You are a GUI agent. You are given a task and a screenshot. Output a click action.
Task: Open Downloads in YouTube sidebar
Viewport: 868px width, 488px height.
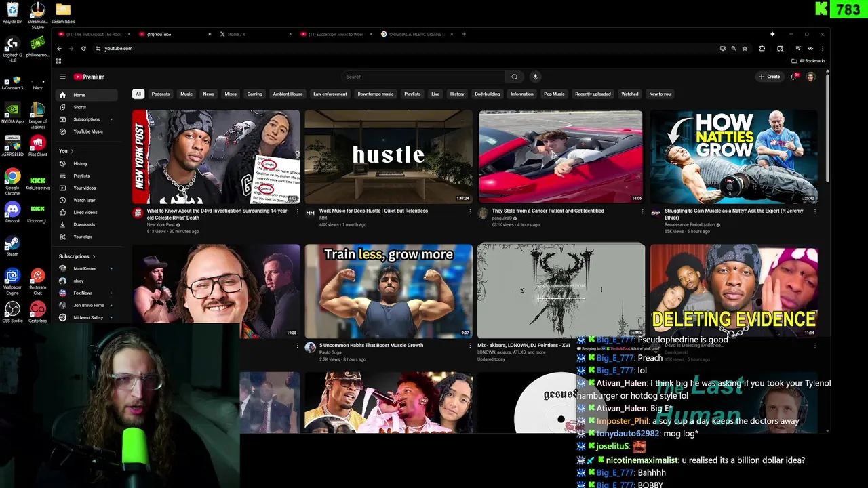(x=87, y=224)
